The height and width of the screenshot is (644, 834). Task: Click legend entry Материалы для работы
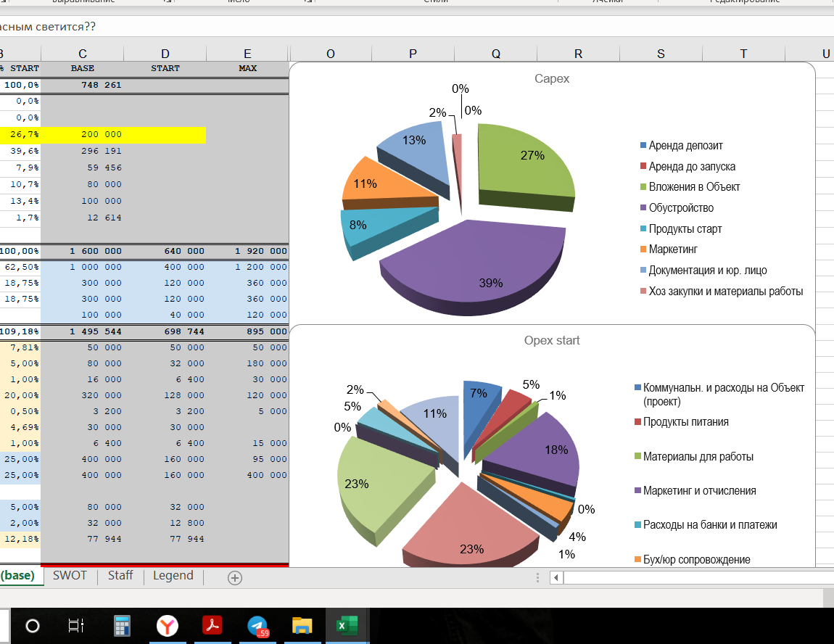693,456
